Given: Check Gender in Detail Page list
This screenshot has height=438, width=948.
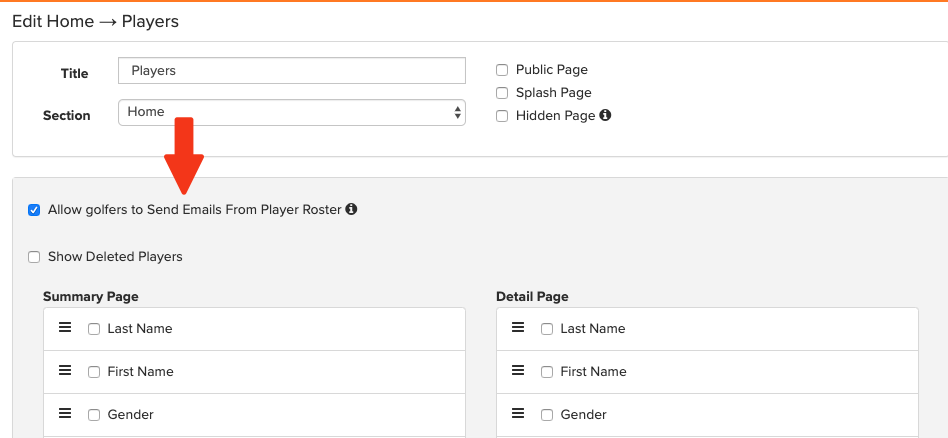Looking at the screenshot, I should pos(547,415).
